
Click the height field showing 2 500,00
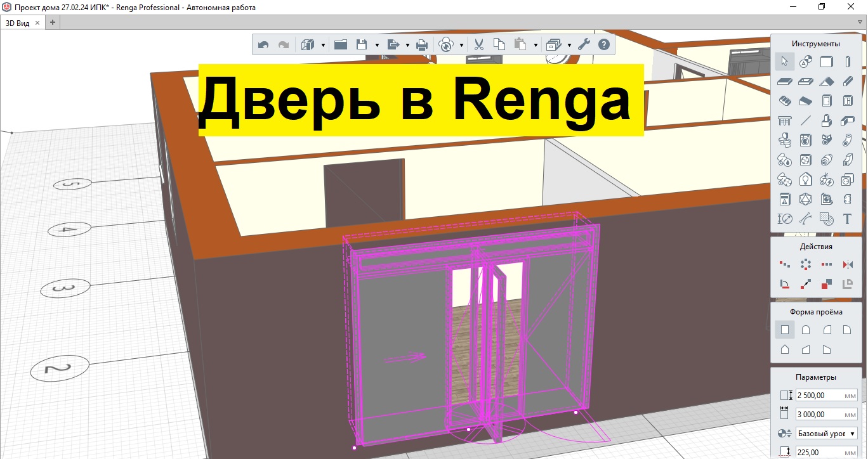(827, 395)
